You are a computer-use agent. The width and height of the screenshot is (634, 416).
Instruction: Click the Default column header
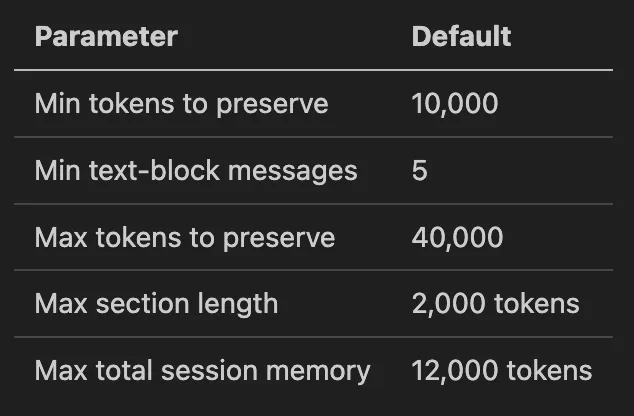pyautogui.click(x=461, y=37)
